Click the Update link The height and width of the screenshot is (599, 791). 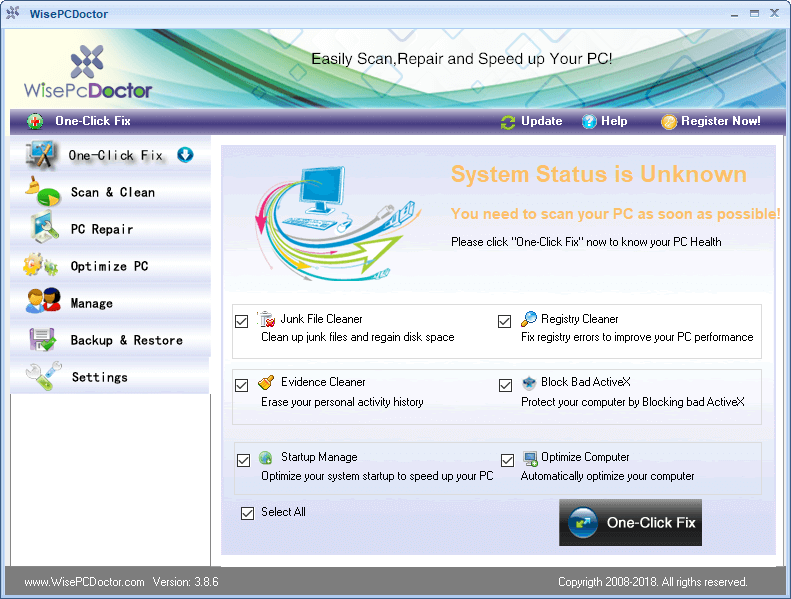pos(541,121)
